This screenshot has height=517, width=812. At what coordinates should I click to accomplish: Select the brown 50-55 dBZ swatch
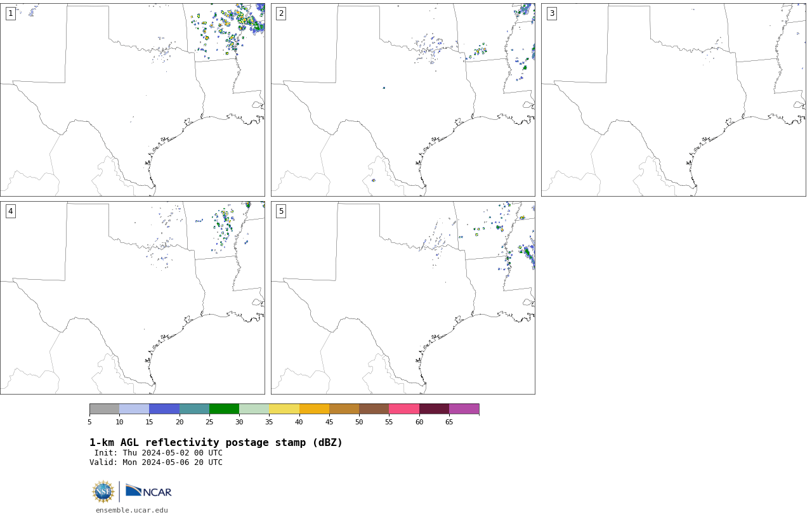[x=374, y=409]
